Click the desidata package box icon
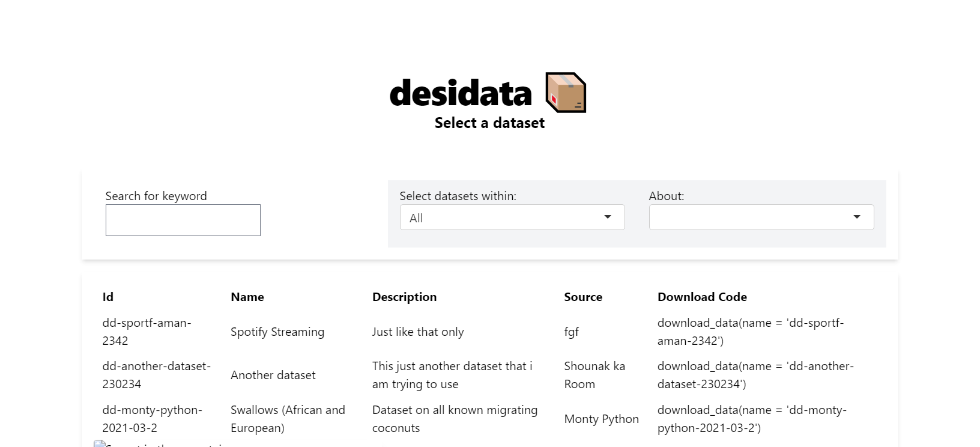This screenshot has width=980, height=447. click(566, 93)
